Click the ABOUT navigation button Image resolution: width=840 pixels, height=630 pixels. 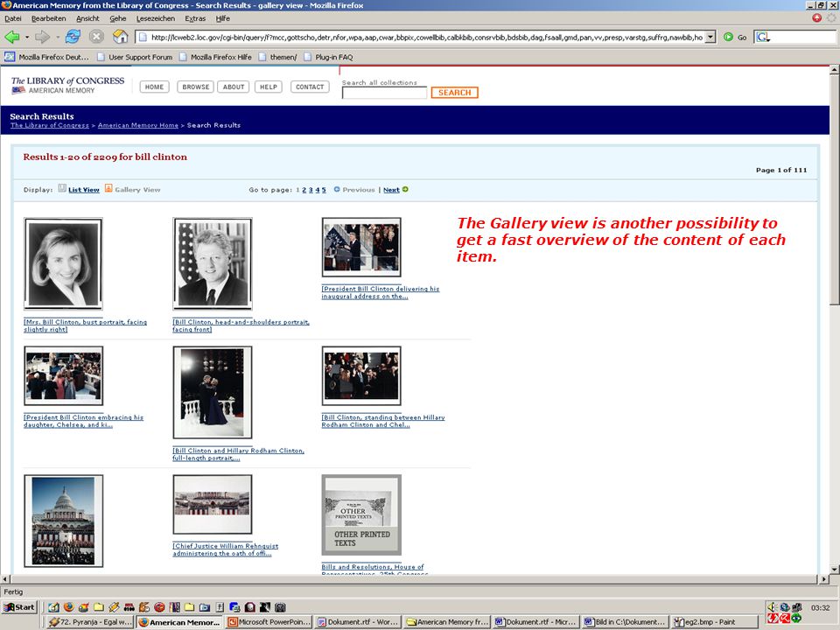click(x=234, y=87)
